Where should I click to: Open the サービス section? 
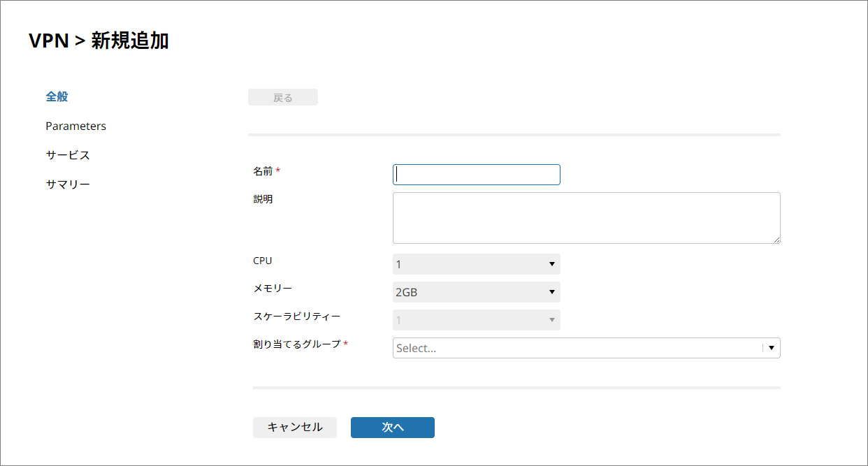pos(68,155)
